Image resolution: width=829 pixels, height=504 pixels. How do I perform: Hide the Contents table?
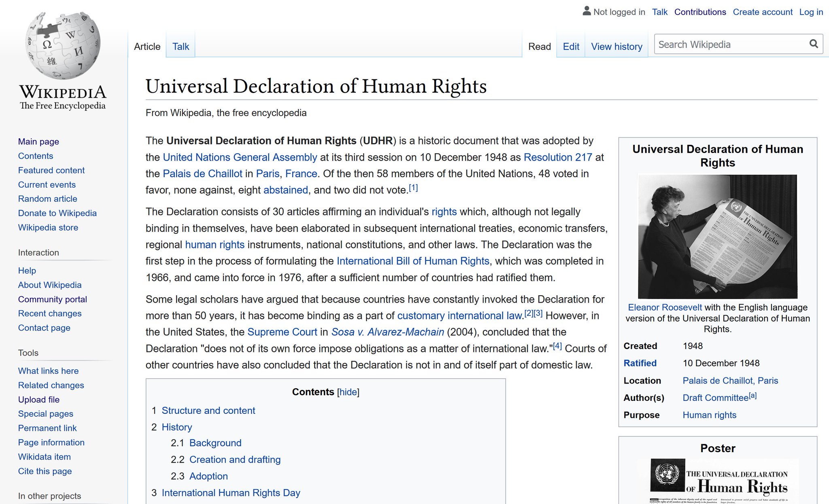tap(348, 392)
